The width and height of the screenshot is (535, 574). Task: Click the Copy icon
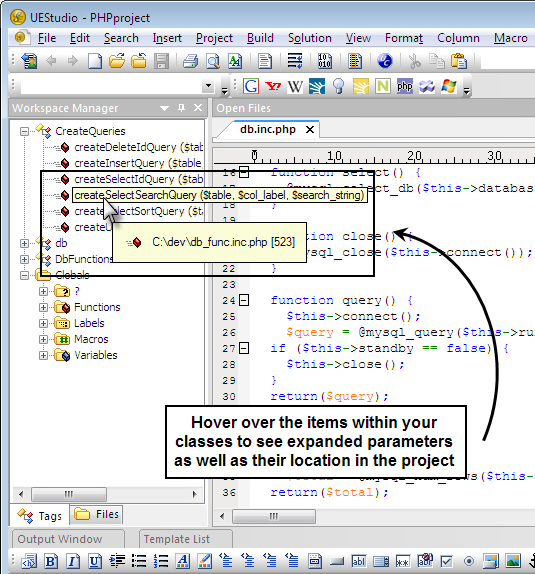pyautogui.click(x=436, y=61)
